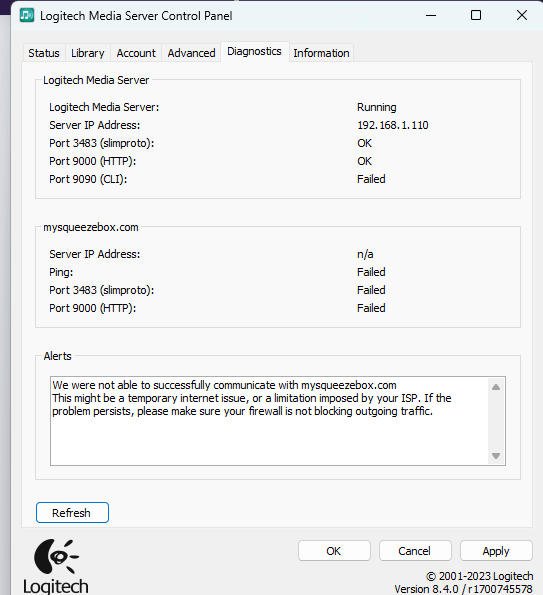This screenshot has width=543, height=595.
Task: Close the Logitech Media Server Control Panel
Action: [x=522, y=16]
